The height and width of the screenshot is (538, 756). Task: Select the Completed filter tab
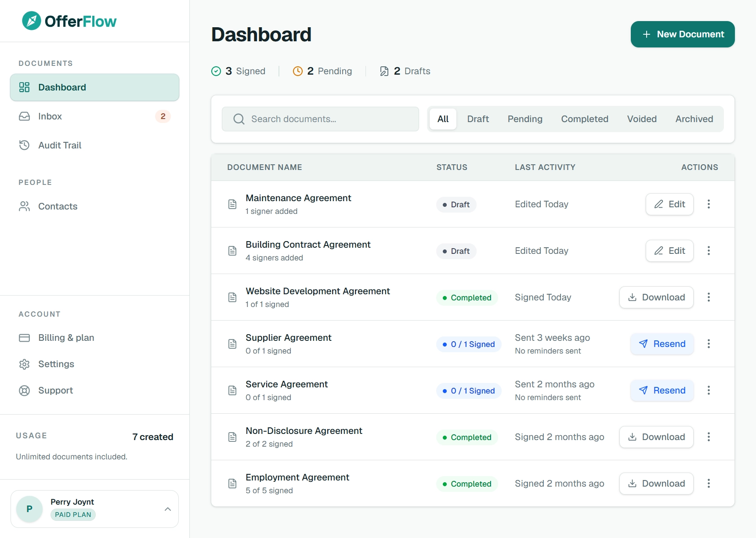pyautogui.click(x=585, y=119)
